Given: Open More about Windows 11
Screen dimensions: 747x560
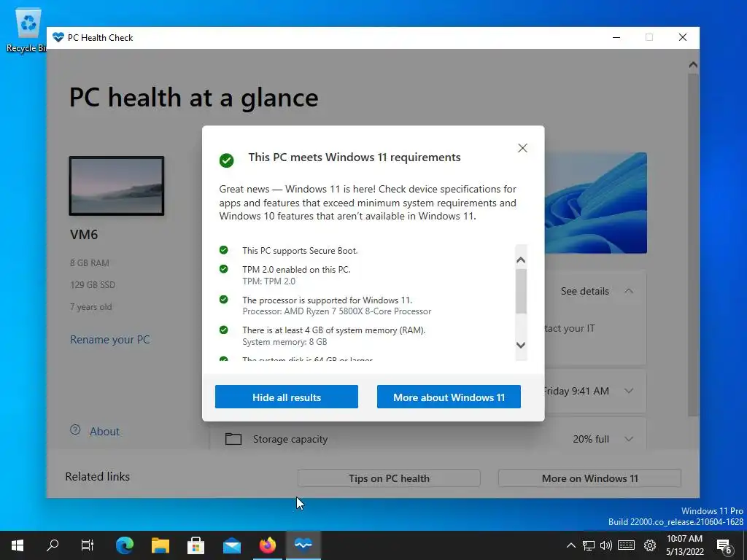Looking at the screenshot, I should pos(449,397).
